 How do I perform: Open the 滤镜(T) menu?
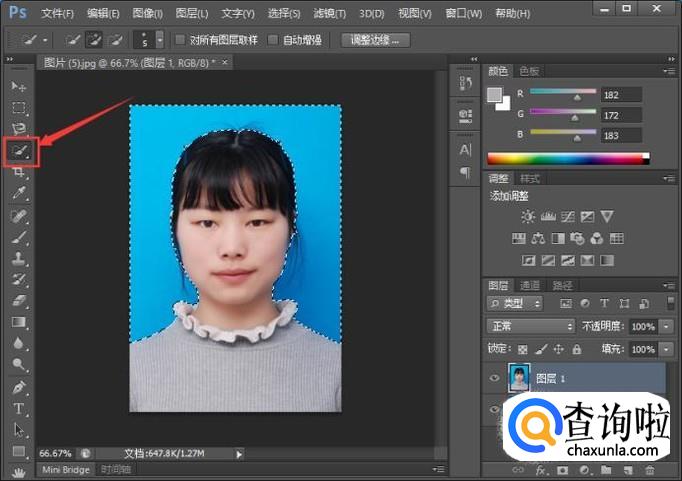click(x=328, y=14)
